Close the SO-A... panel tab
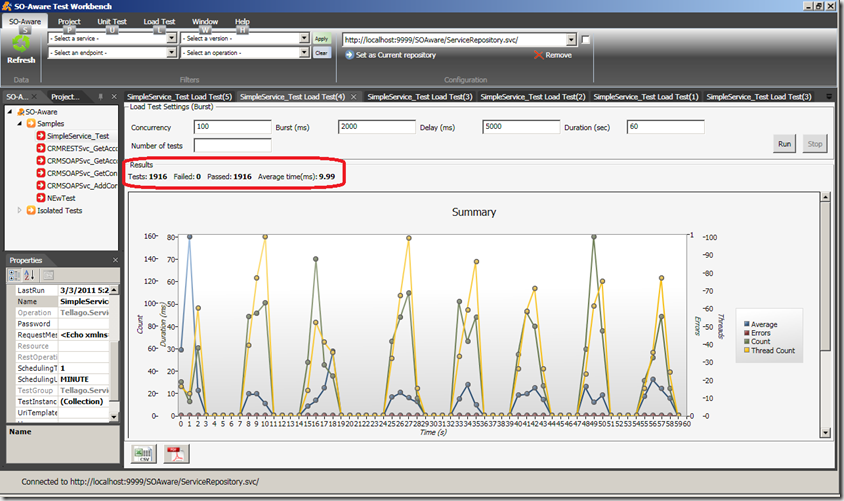 [x=34, y=96]
